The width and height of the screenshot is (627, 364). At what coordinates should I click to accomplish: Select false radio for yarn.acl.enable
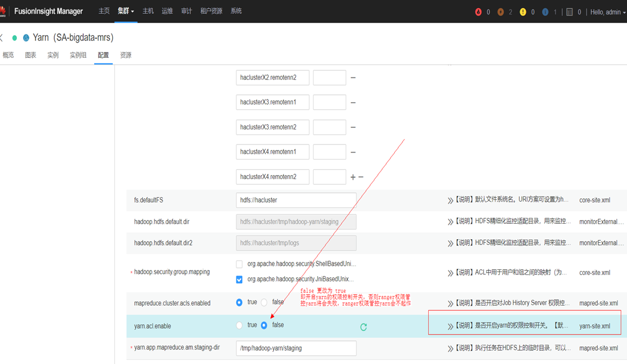point(264,325)
